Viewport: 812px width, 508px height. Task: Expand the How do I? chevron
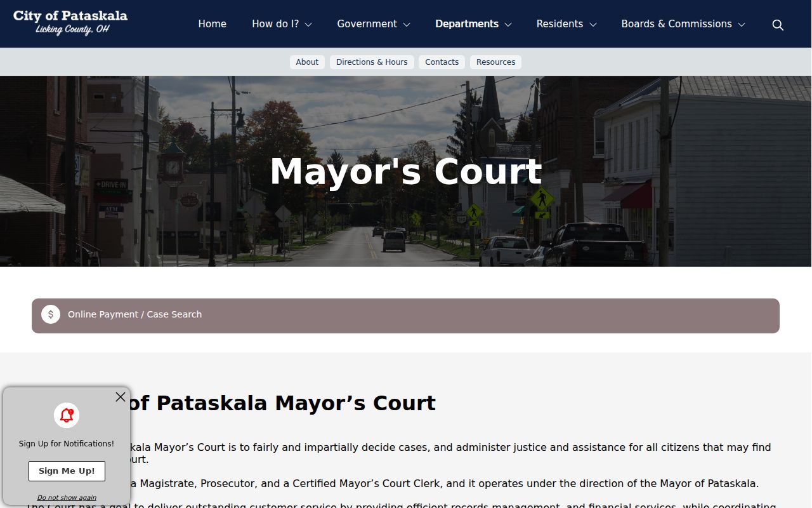(x=308, y=25)
